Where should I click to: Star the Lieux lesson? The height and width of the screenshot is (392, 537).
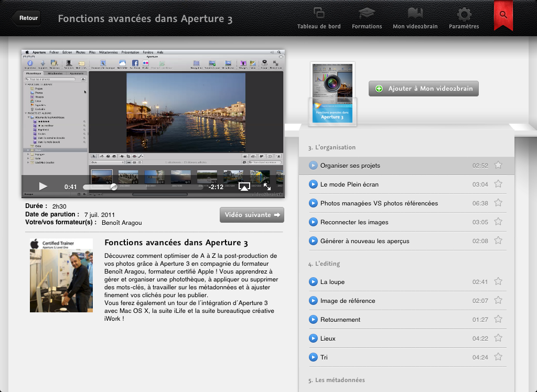point(498,338)
